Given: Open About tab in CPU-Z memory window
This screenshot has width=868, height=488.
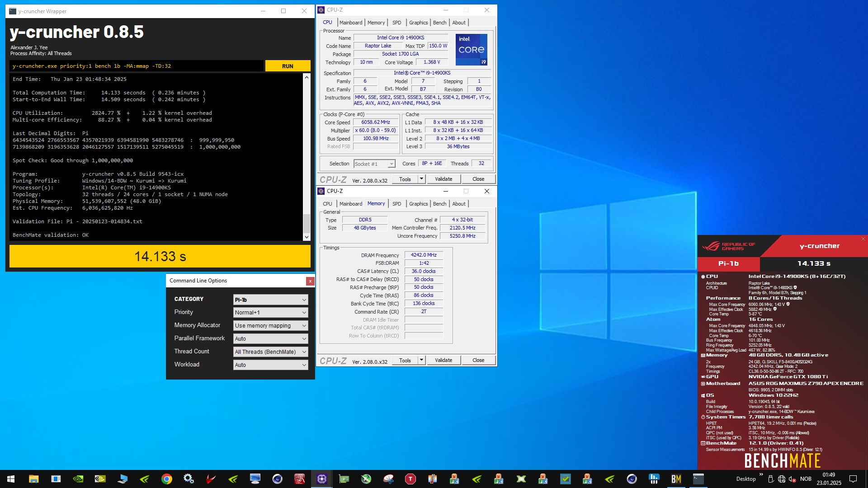Looking at the screenshot, I should [459, 204].
